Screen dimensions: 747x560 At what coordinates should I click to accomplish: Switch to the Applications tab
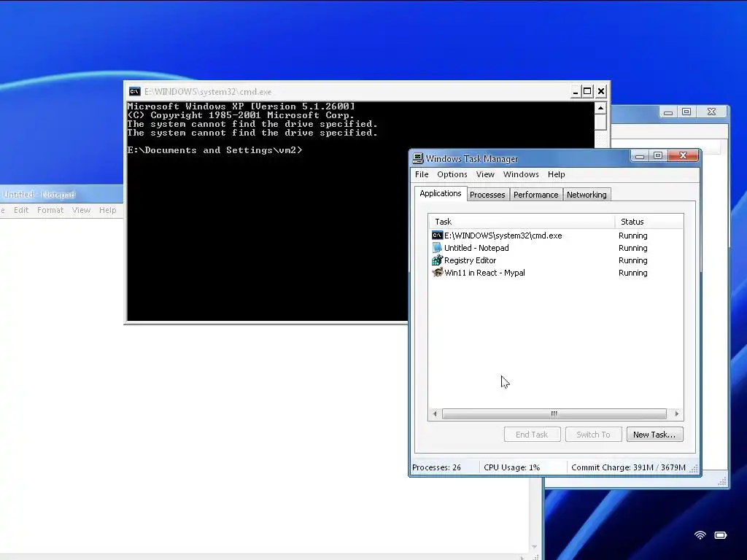pyautogui.click(x=440, y=193)
